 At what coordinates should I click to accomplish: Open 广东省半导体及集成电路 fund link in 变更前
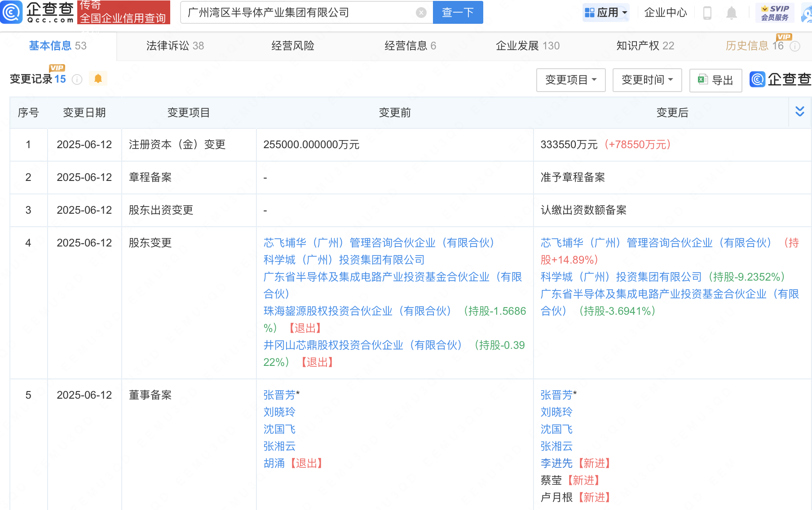(393, 286)
